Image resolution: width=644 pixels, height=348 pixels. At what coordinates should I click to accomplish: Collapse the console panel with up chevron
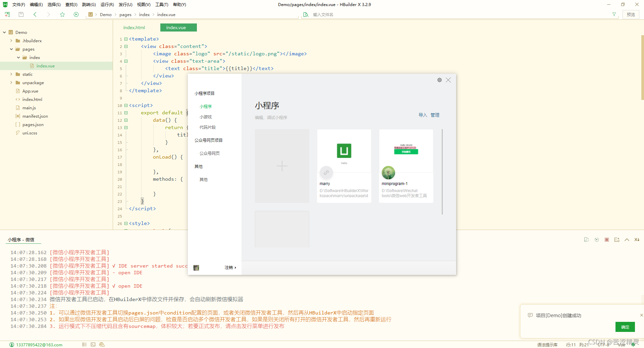coord(627,239)
